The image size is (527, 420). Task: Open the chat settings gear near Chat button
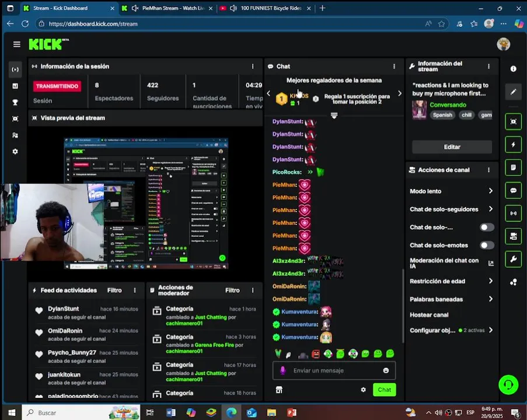364,390
